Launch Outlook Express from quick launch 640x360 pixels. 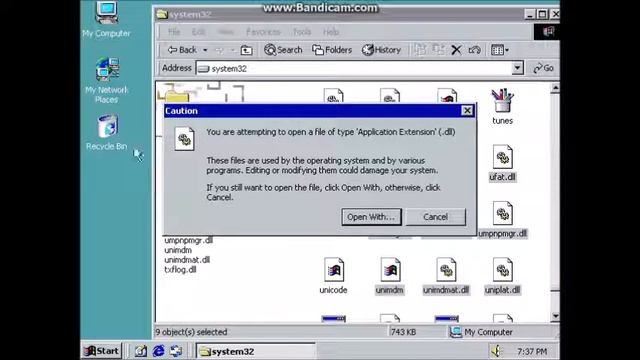pyautogui.click(x=176, y=351)
